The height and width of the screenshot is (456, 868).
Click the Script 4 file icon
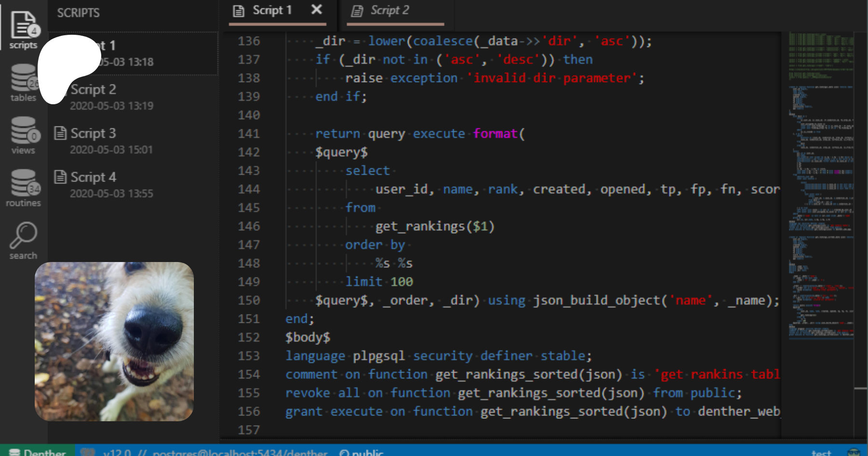pos(60,177)
